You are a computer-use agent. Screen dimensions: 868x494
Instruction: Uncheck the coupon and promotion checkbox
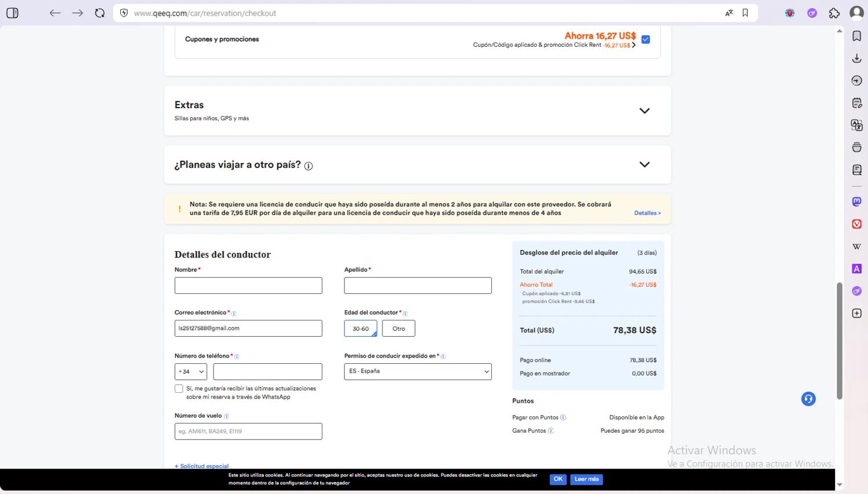tap(646, 39)
